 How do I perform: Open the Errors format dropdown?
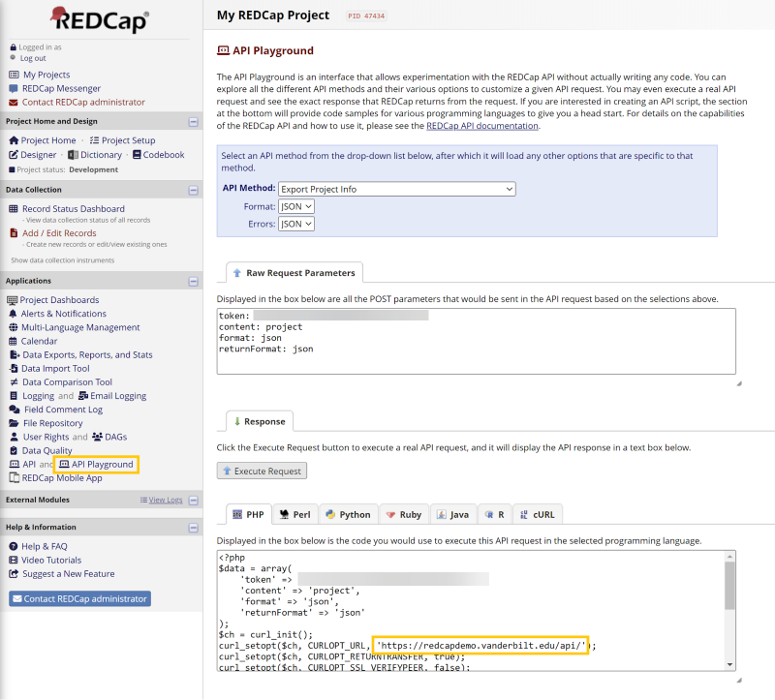pos(295,224)
